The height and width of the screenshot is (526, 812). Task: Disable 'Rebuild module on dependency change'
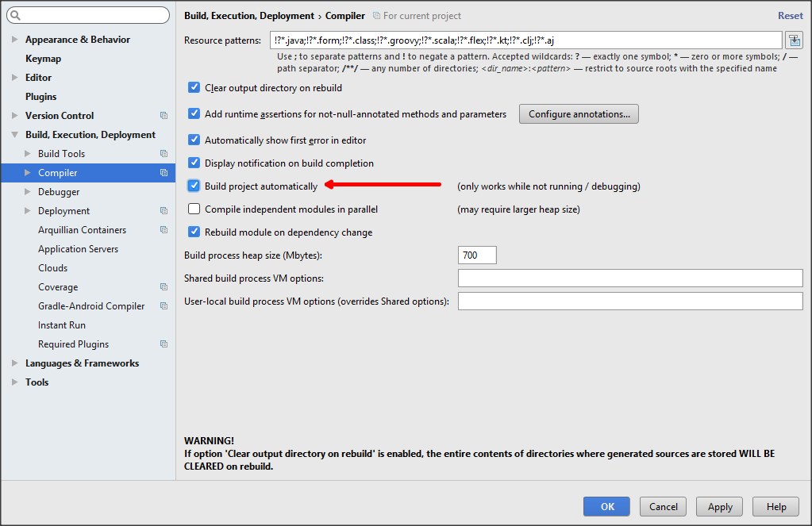click(194, 232)
